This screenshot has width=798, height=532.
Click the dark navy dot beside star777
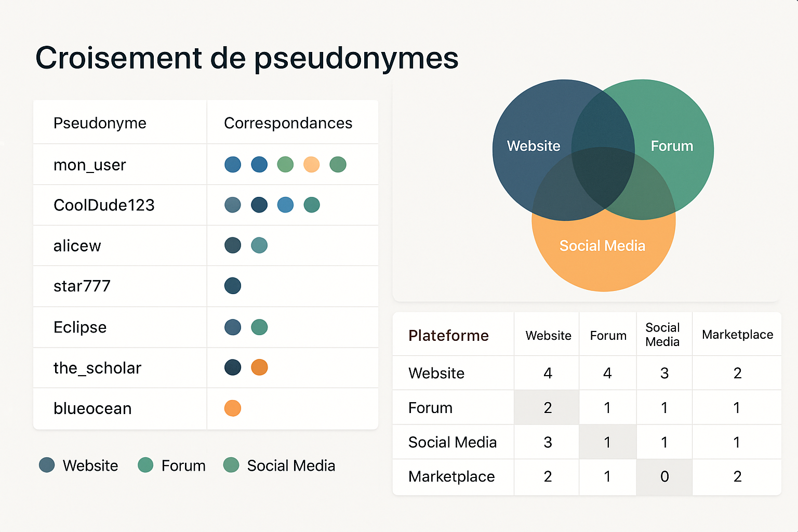click(x=233, y=286)
